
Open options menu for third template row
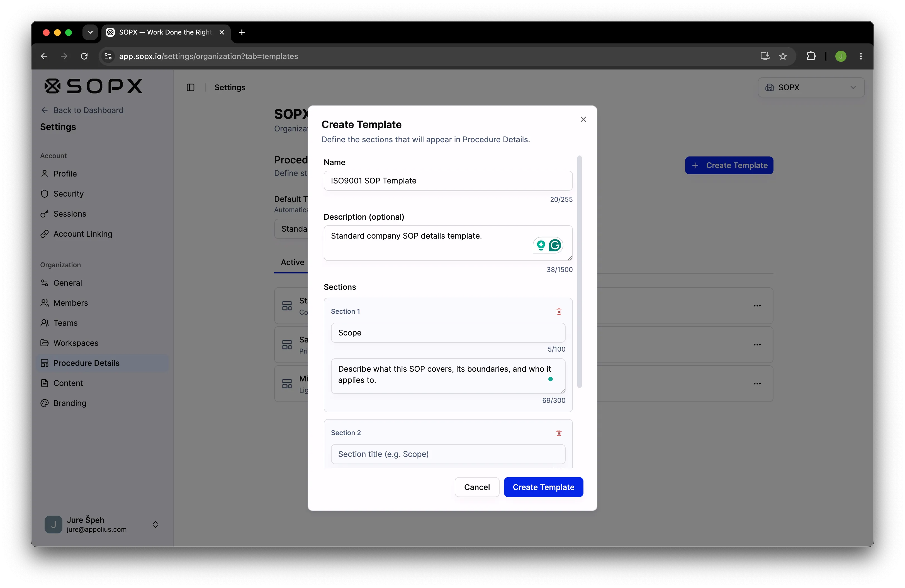757,384
